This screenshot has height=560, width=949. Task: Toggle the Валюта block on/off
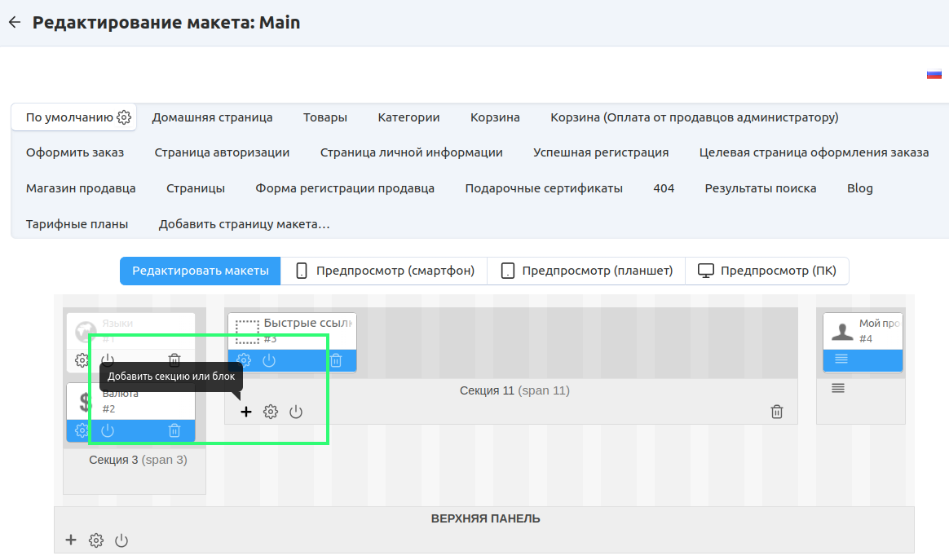coord(108,430)
